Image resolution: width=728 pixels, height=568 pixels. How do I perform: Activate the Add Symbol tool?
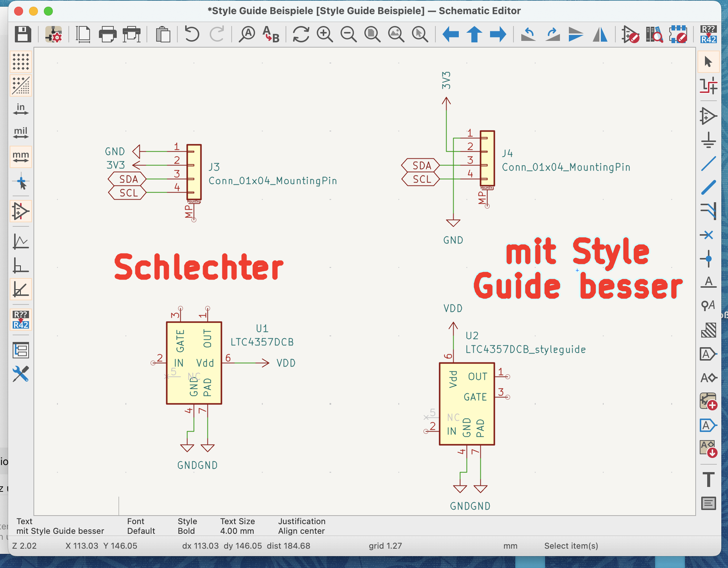click(708, 116)
